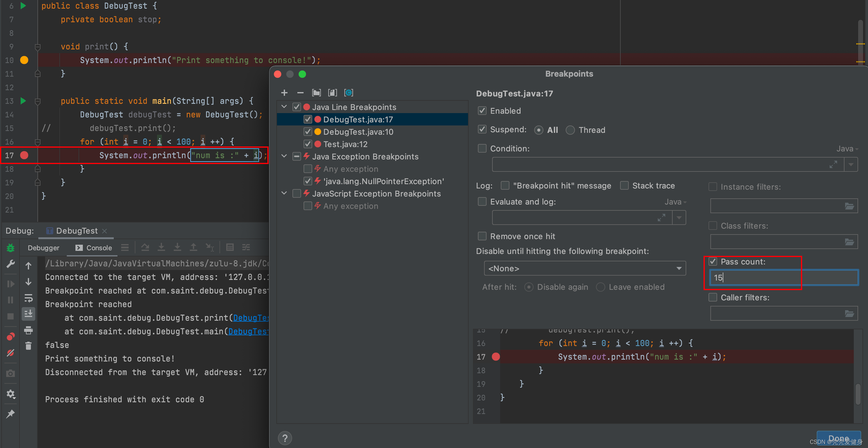868x448 pixels.
Task: Select the Console tab
Action: tap(94, 247)
